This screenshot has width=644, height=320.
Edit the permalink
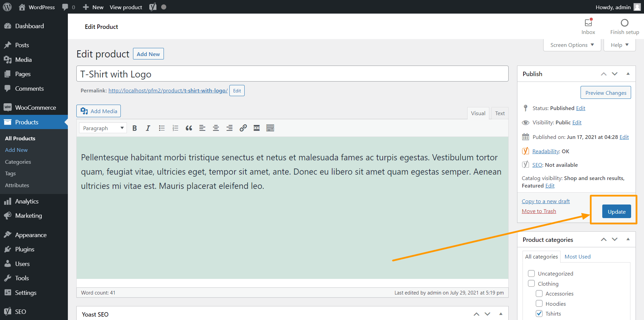(x=237, y=91)
